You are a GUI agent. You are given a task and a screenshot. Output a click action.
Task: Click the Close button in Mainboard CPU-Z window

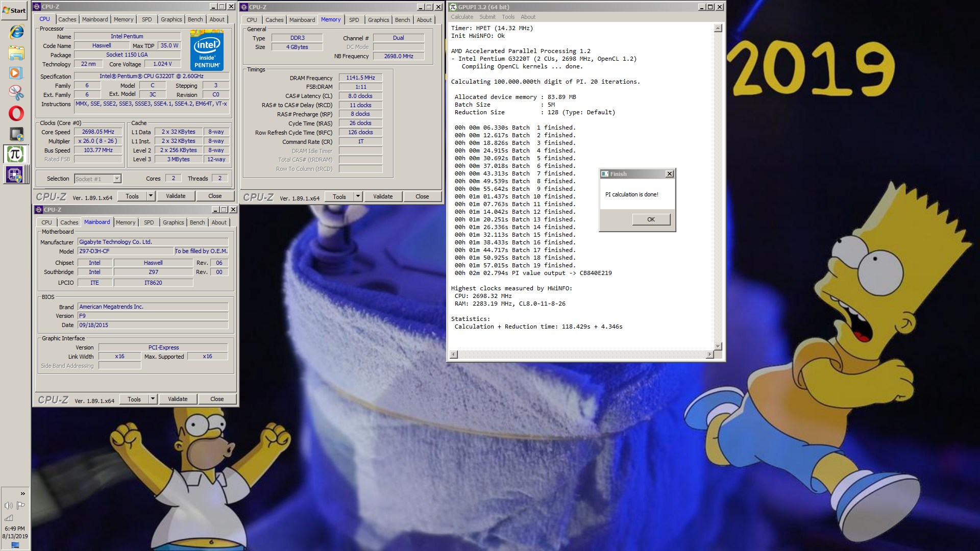pyautogui.click(x=217, y=399)
